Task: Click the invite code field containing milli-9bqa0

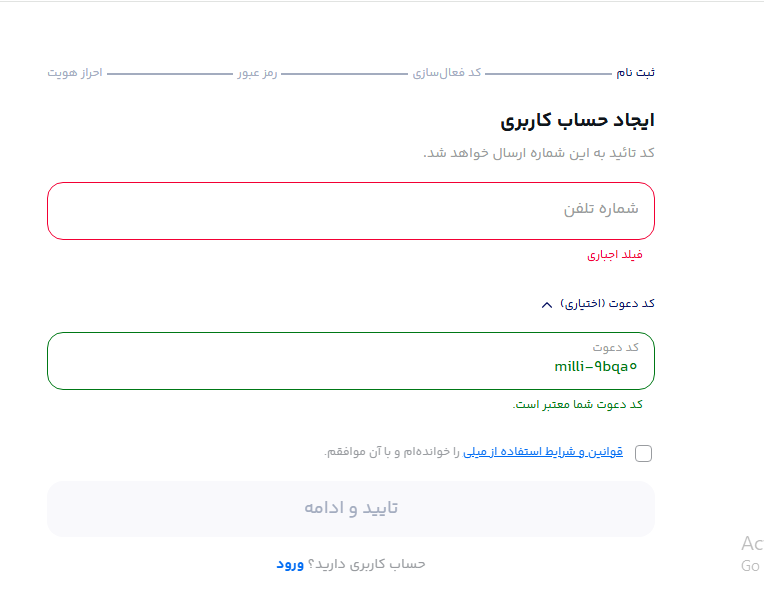Action: (x=350, y=360)
